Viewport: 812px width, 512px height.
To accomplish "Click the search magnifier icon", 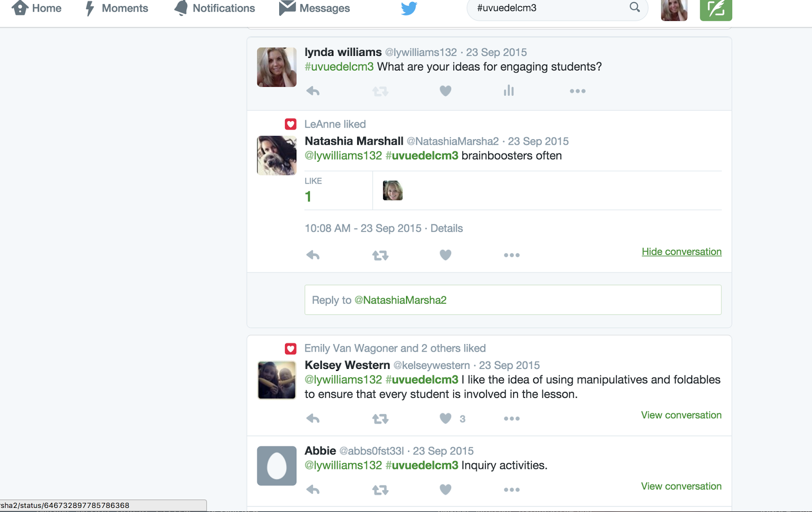I will tap(635, 7).
